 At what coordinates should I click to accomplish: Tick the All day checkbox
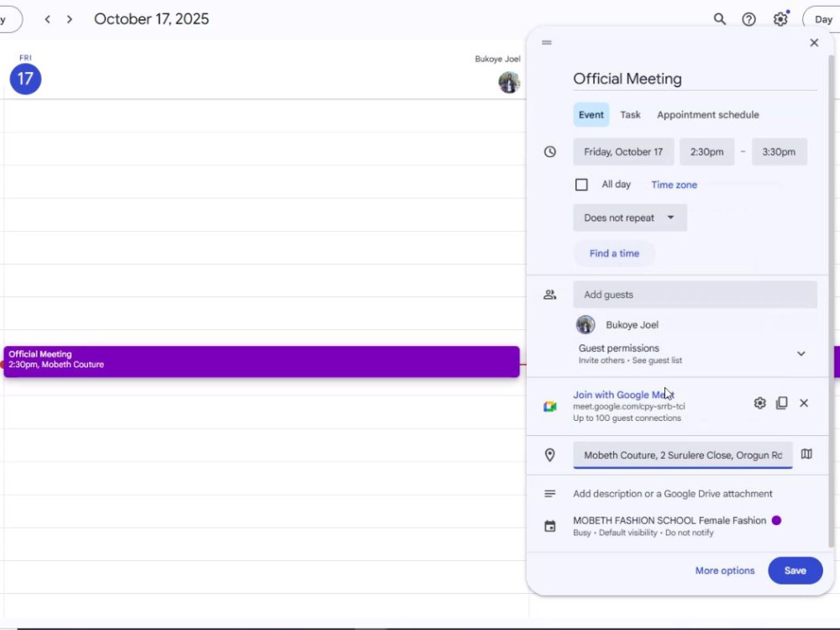581,185
